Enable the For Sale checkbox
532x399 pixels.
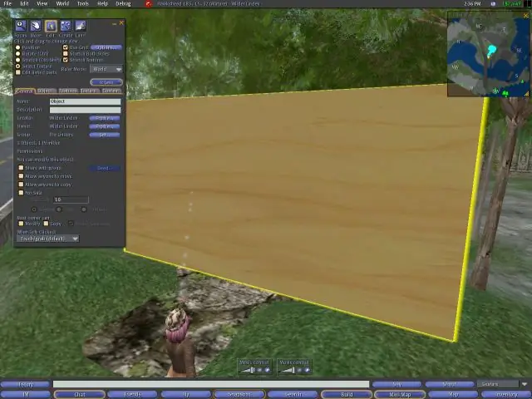pos(21,193)
